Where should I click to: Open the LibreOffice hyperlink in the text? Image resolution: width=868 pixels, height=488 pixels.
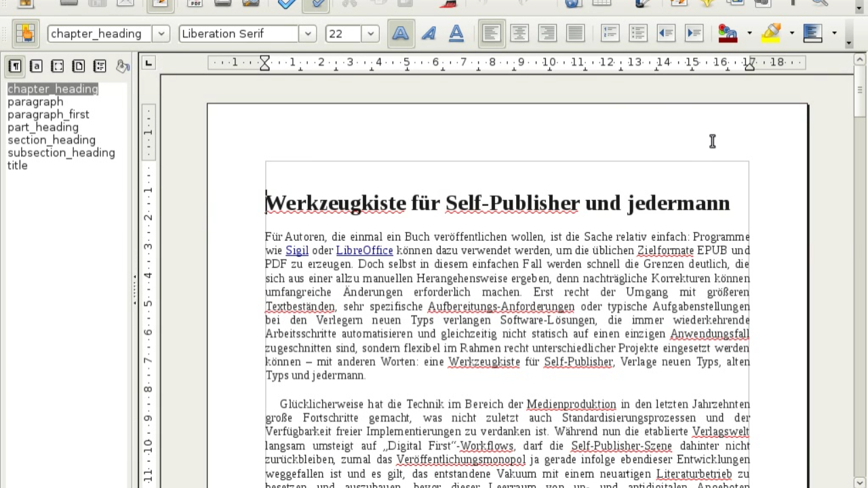coord(365,250)
